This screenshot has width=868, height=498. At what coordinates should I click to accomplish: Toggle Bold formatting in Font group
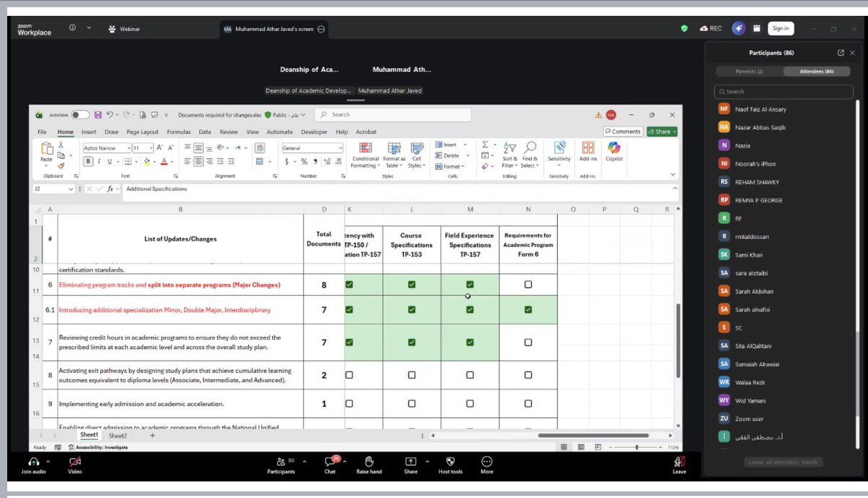(x=88, y=161)
